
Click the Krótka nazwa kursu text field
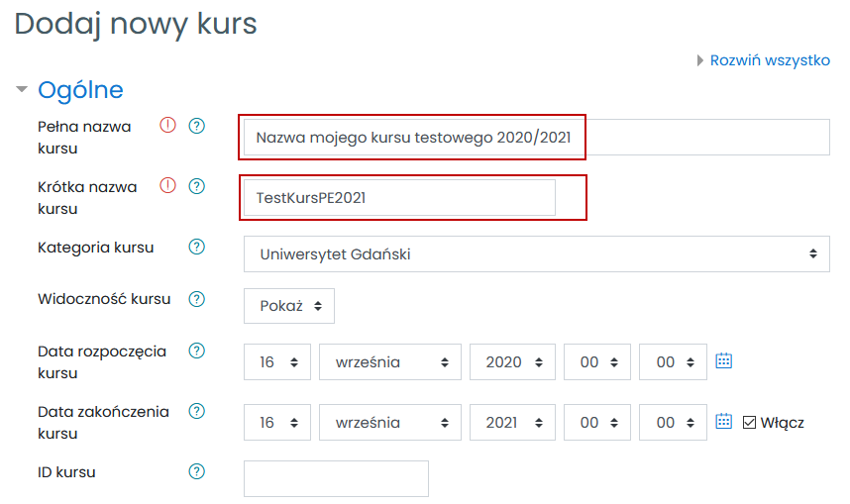400,197
